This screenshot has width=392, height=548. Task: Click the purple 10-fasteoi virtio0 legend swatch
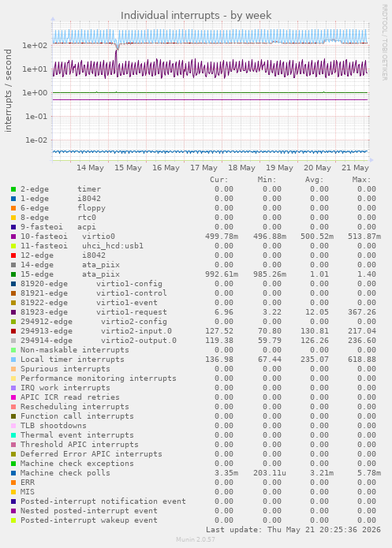13,237
